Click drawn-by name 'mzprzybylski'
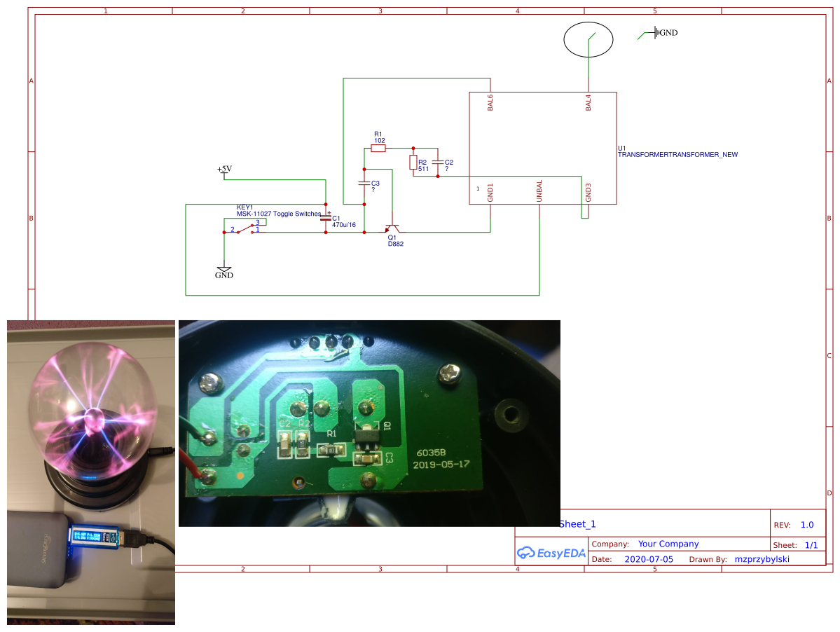Viewport: 840px width, 632px height. pyautogui.click(x=762, y=559)
